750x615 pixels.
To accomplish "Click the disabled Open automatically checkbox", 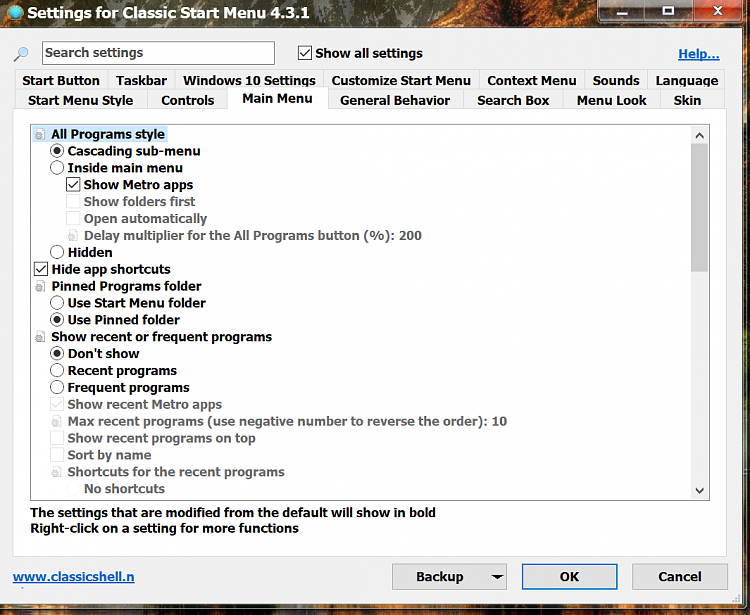I will point(73,219).
